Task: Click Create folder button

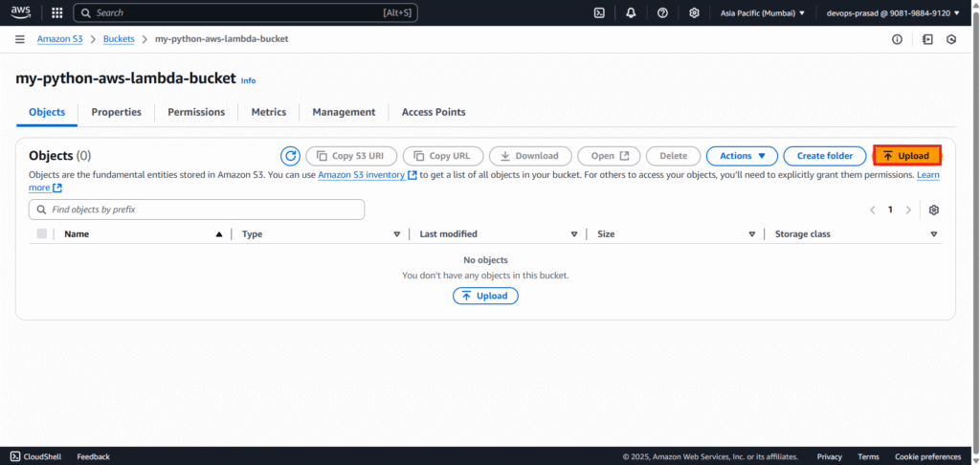Action: [x=825, y=156]
